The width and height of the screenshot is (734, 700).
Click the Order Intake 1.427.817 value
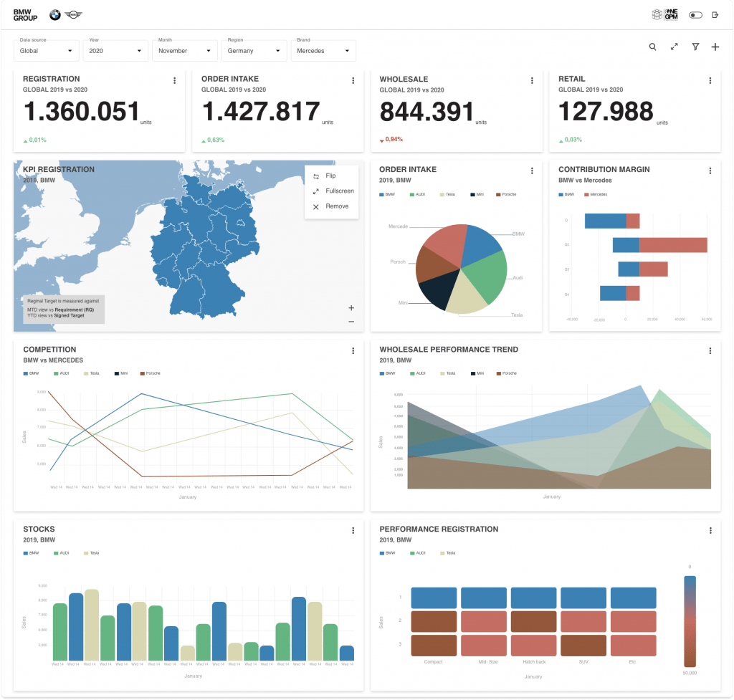coord(261,111)
